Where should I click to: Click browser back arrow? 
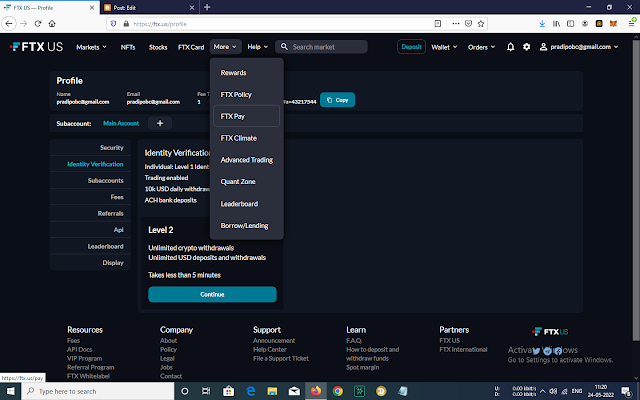click(x=9, y=24)
